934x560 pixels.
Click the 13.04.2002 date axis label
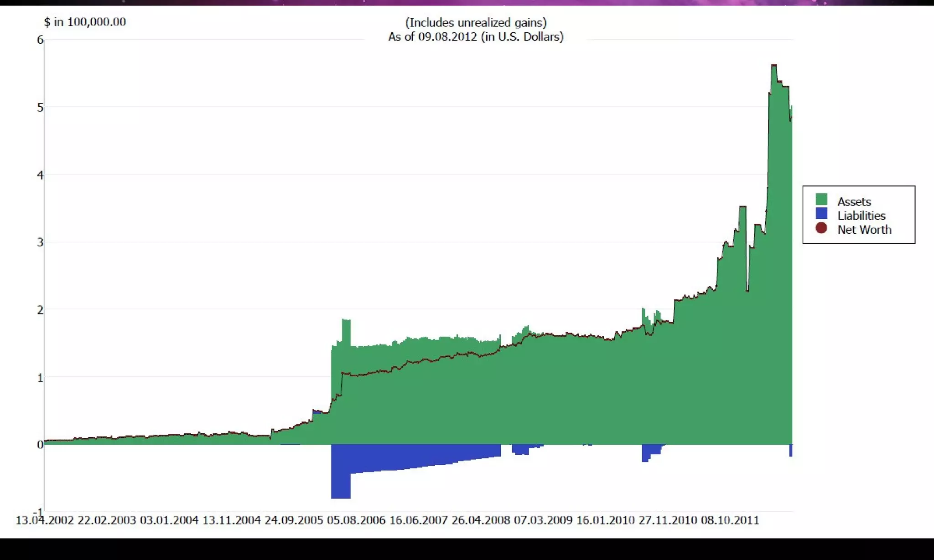45,520
